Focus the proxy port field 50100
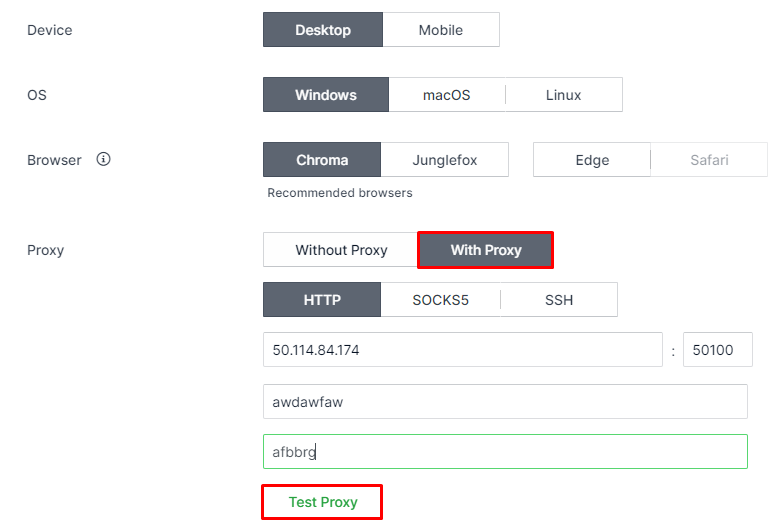Screen dimensions: 783x531 pyautogui.click(x=718, y=350)
